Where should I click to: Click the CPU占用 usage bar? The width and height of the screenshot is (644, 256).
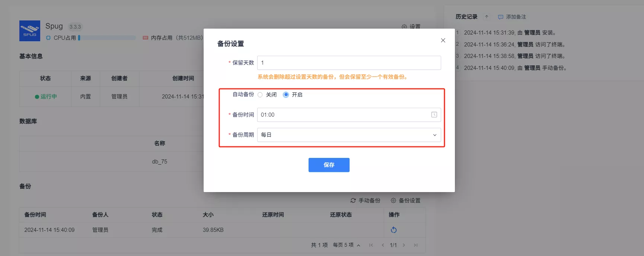tap(107, 38)
